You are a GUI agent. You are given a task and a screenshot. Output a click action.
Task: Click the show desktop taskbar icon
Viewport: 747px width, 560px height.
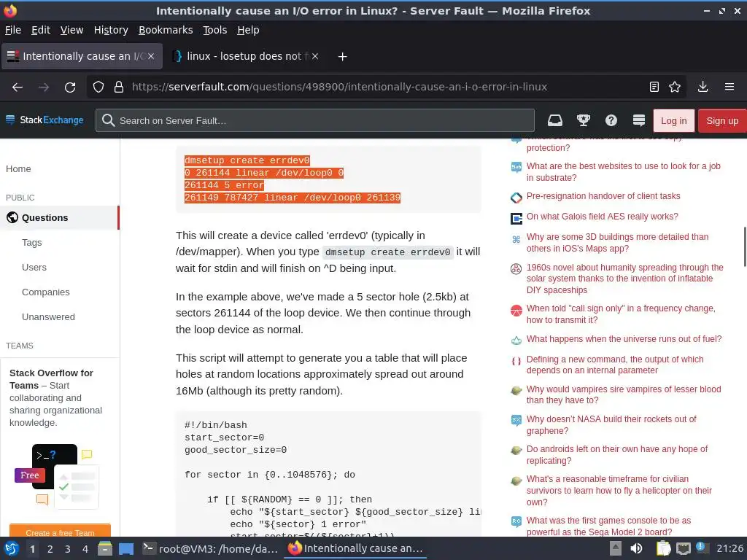coord(126,548)
